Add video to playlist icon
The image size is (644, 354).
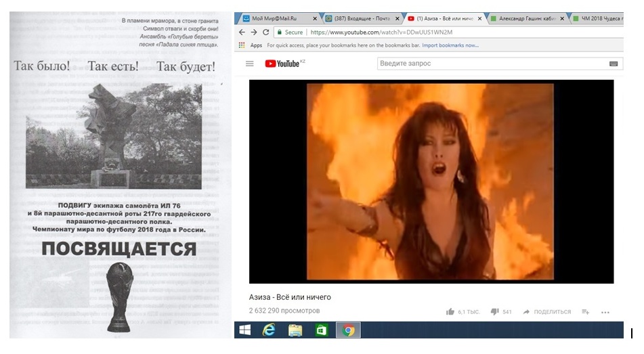click(x=586, y=312)
